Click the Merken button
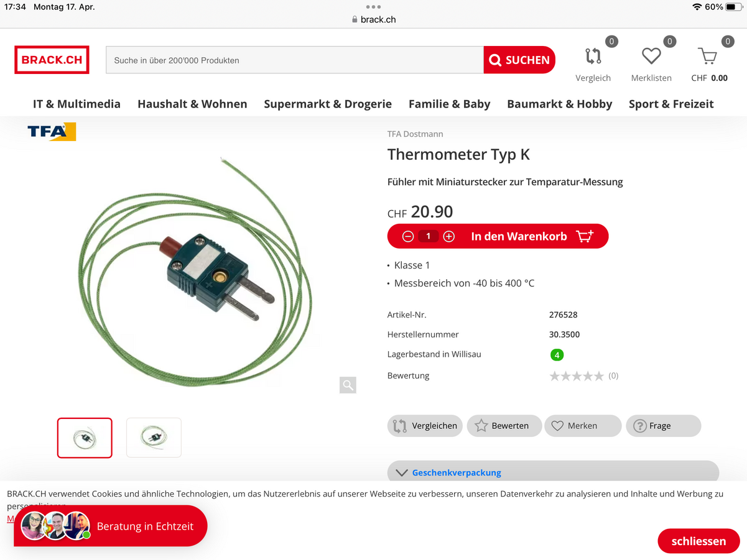 coord(583,426)
